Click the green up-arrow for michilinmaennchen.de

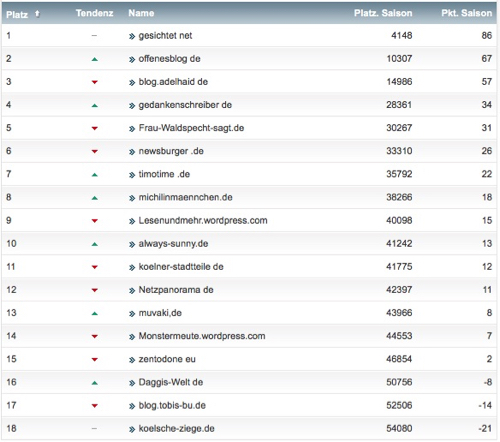coord(95,198)
